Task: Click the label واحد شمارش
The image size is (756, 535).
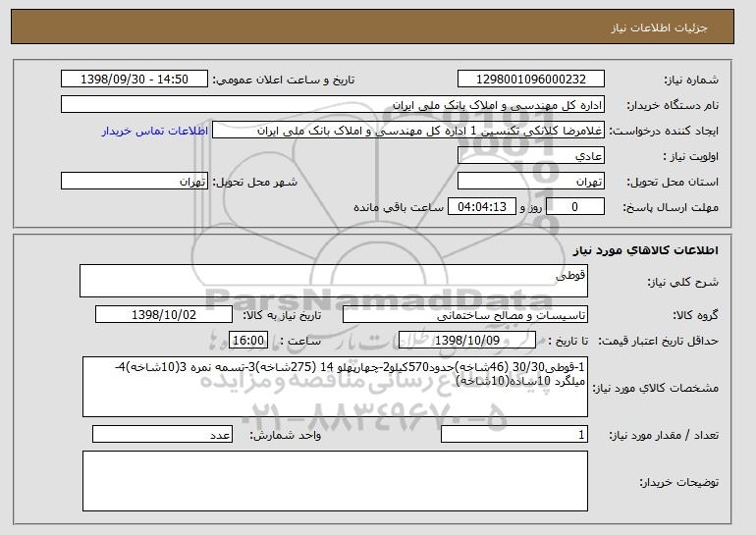Action: point(286,435)
